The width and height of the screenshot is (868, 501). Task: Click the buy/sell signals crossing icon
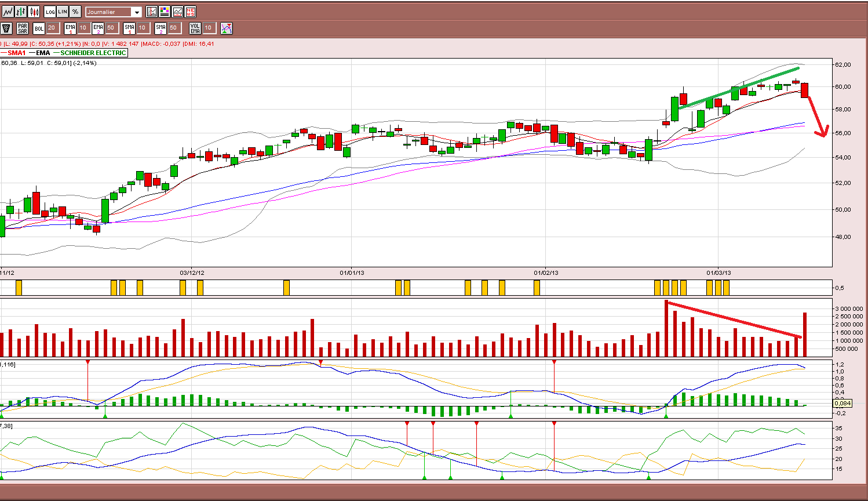tap(227, 28)
